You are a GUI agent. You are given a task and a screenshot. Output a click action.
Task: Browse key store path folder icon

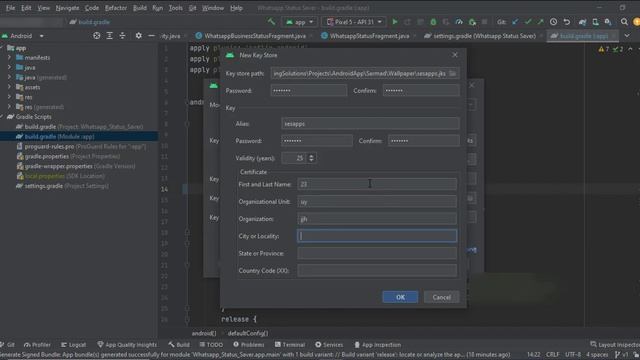tap(452, 73)
